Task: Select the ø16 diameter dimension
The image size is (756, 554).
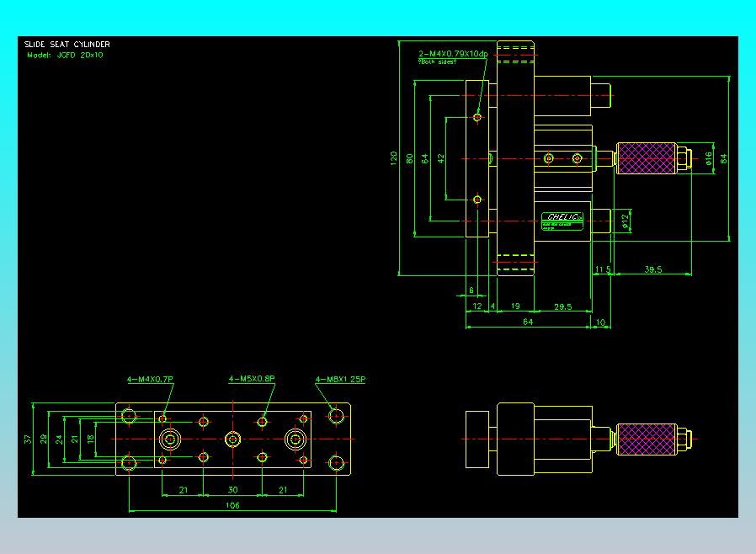Action: tap(708, 158)
